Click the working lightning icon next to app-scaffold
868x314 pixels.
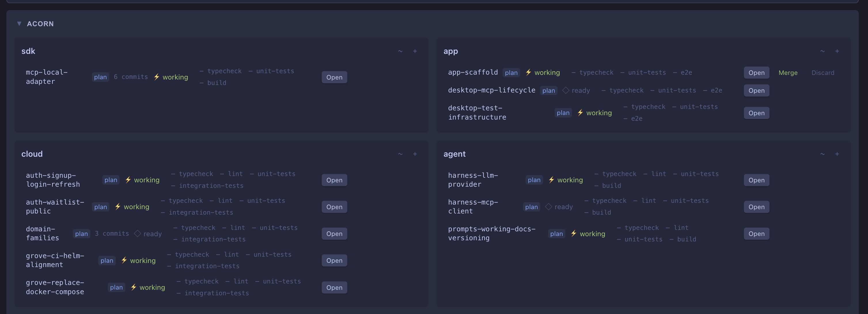tap(528, 72)
